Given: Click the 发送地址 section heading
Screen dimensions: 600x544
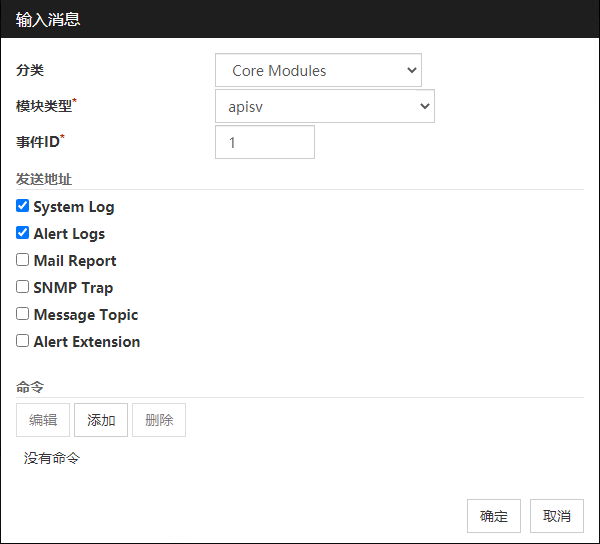Looking at the screenshot, I should (44, 179).
